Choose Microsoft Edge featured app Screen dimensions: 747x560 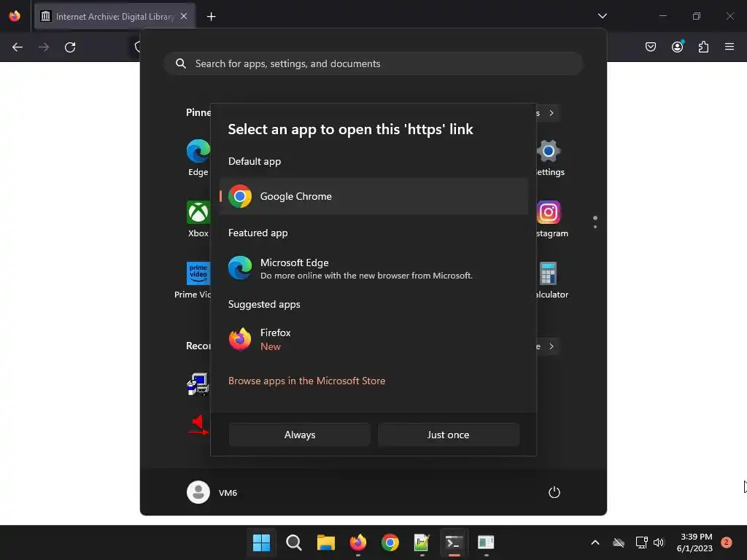coord(373,268)
